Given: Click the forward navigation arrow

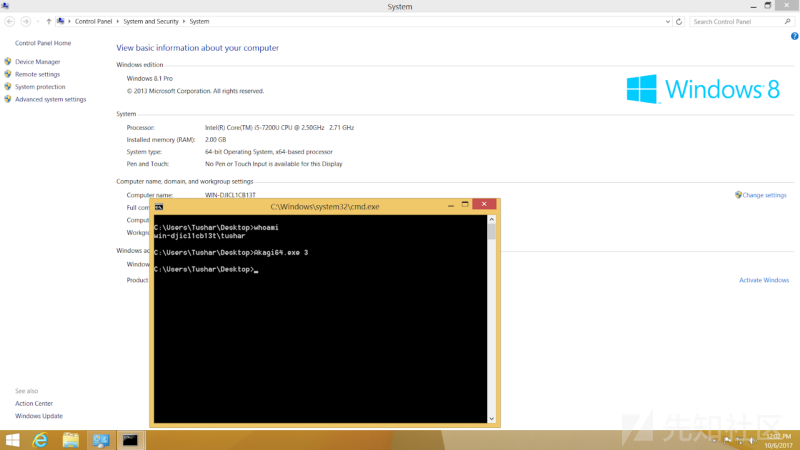Looking at the screenshot, I should [x=26, y=21].
